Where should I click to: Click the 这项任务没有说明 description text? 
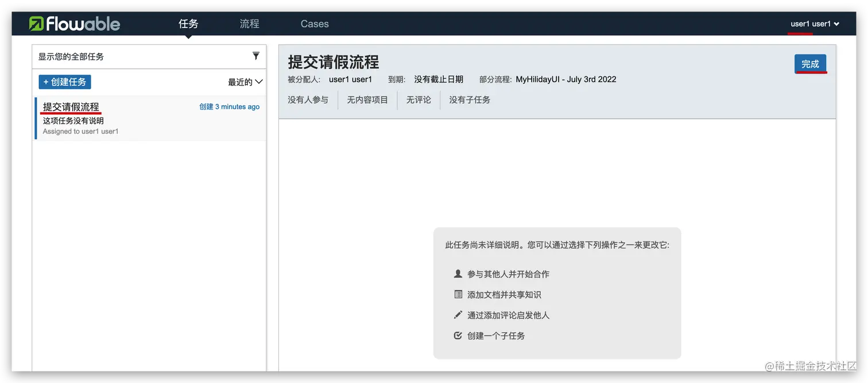click(x=73, y=121)
